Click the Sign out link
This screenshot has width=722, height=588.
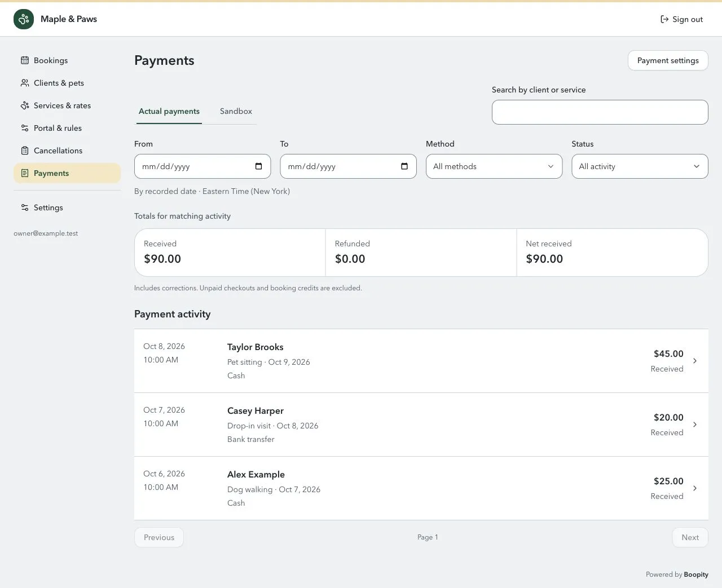point(681,19)
